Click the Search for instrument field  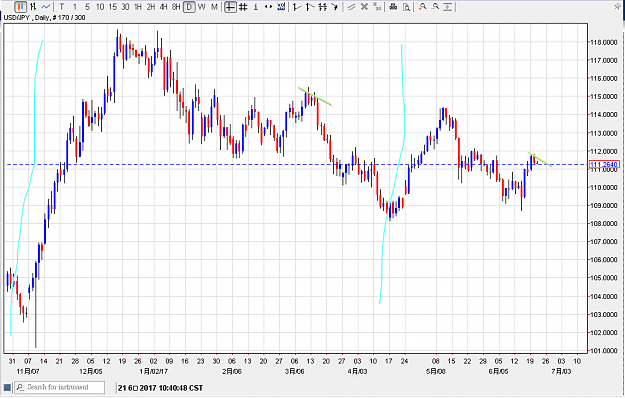pos(60,387)
